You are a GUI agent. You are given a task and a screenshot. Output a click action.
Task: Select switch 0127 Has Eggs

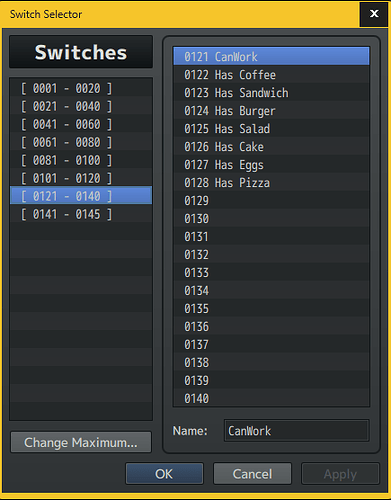click(x=271, y=165)
